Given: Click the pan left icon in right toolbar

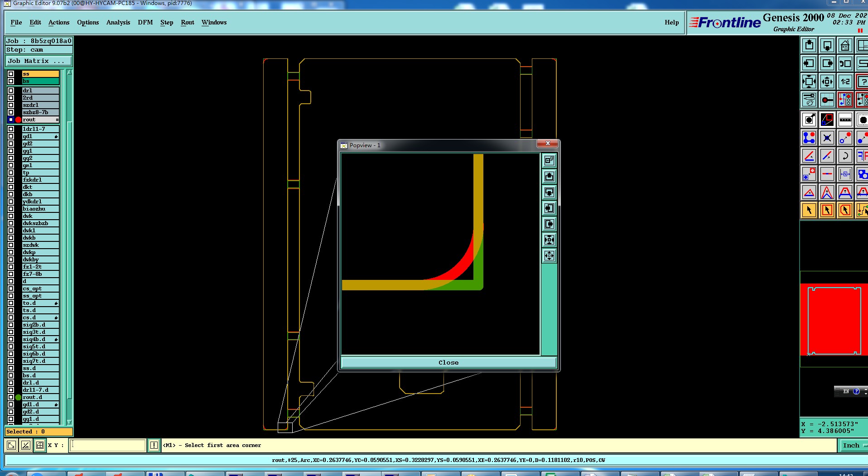Looking at the screenshot, I should tap(809, 63).
